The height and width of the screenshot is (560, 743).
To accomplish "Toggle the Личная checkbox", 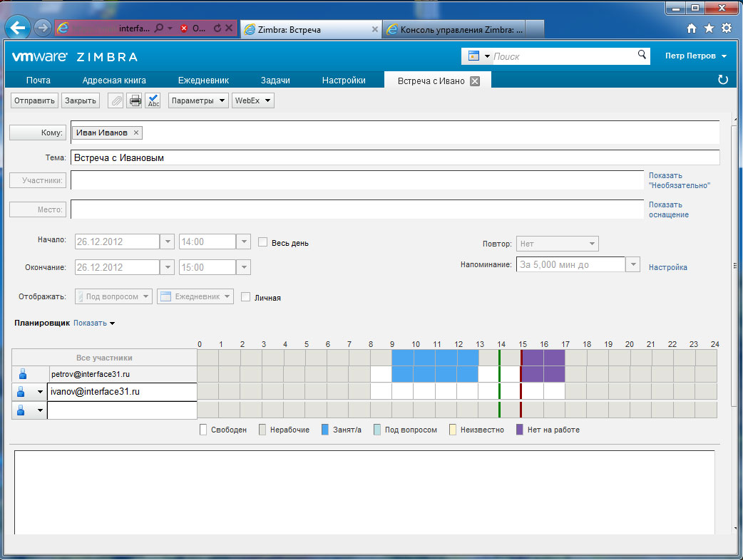I will point(246,297).
